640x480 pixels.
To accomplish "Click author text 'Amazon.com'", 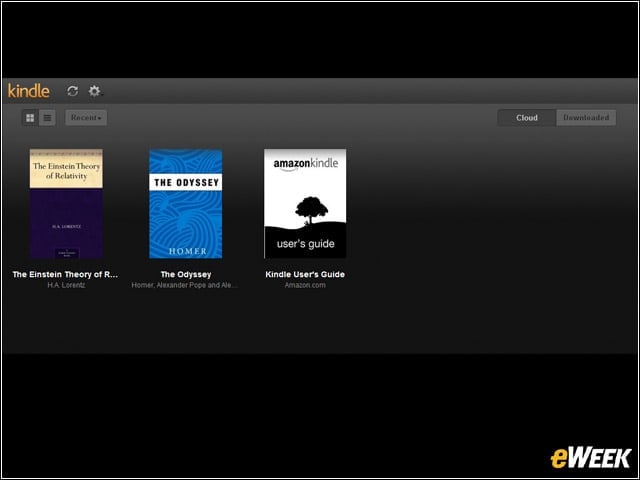I will pyautogui.click(x=305, y=285).
